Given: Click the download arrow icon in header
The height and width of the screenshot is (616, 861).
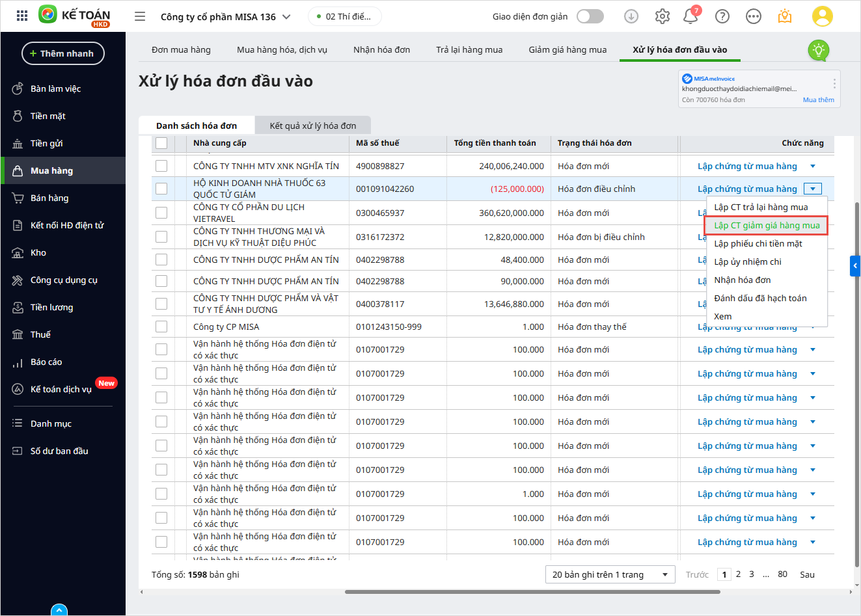Looking at the screenshot, I should [x=631, y=16].
